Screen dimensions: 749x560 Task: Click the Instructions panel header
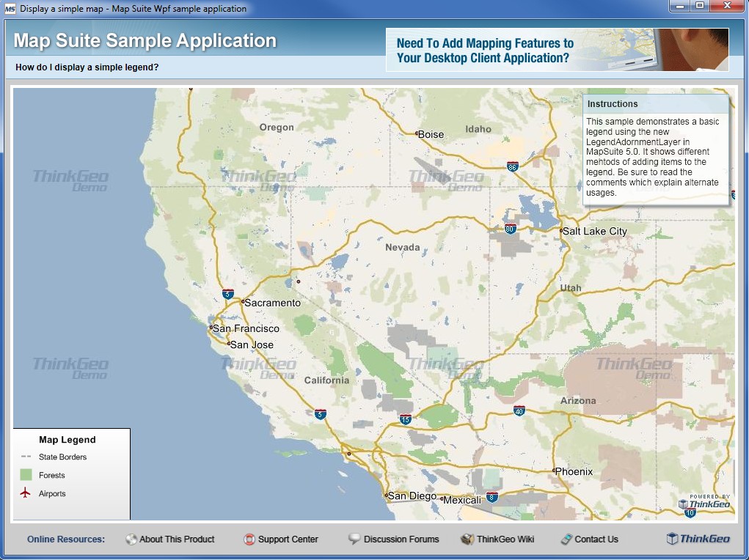656,104
